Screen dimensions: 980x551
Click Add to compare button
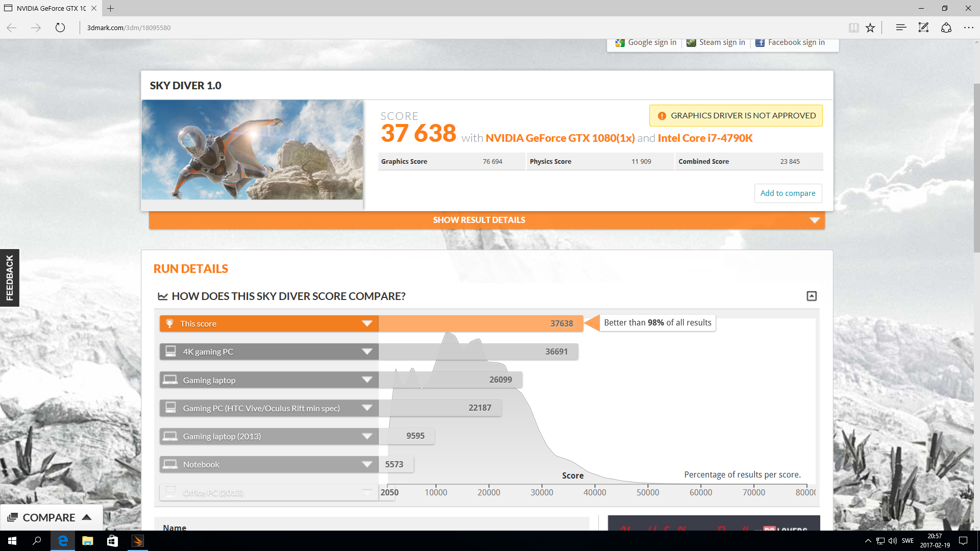tap(788, 193)
